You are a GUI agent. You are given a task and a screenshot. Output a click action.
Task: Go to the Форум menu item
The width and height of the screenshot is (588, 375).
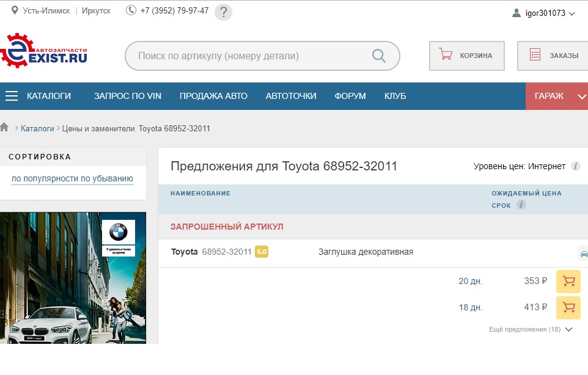point(350,96)
